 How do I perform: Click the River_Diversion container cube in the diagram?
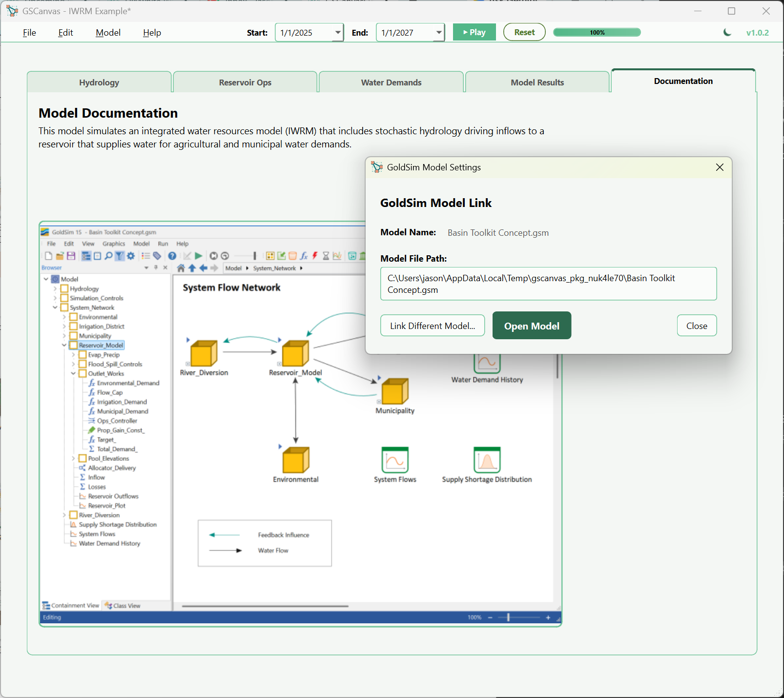pyautogui.click(x=204, y=353)
